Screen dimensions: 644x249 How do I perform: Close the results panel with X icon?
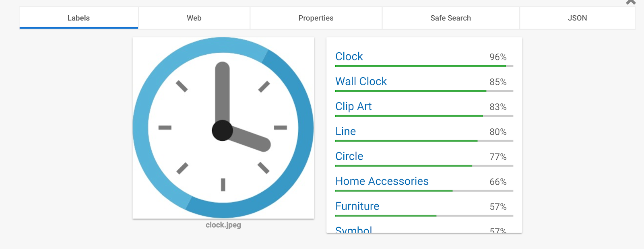point(631,2)
